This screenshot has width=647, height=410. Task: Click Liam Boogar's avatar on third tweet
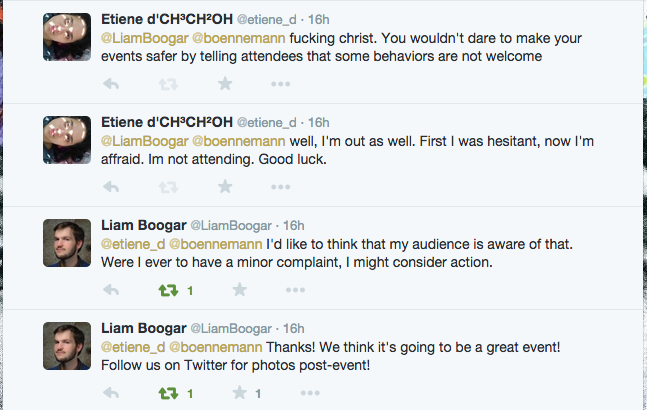(x=67, y=243)
